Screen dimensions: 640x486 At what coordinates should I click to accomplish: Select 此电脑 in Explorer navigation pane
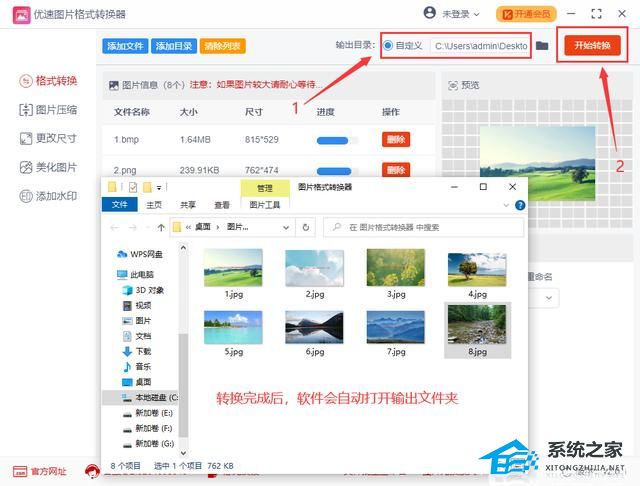point(136,274)
